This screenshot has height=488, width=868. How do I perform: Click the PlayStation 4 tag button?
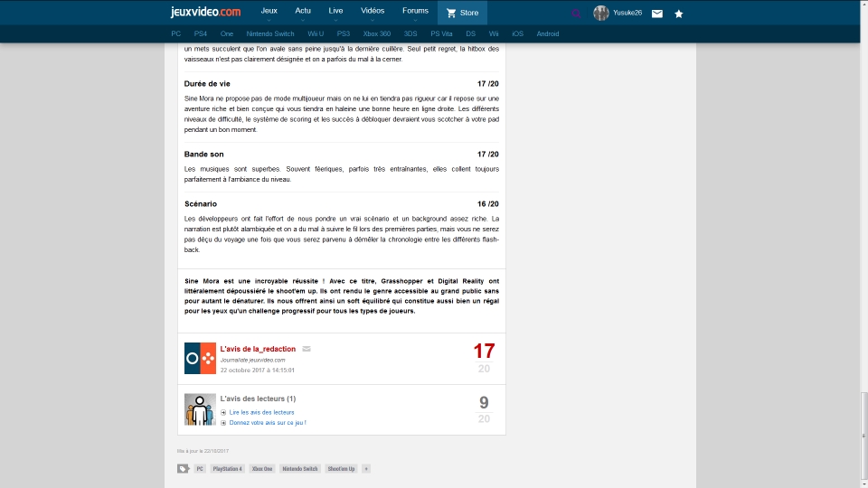pos(228,469)
